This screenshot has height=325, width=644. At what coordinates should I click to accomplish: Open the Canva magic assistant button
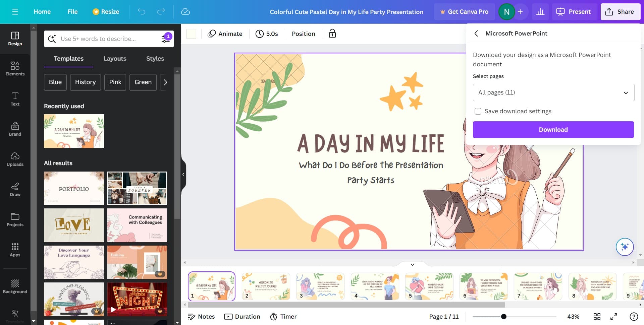[625, 247]
